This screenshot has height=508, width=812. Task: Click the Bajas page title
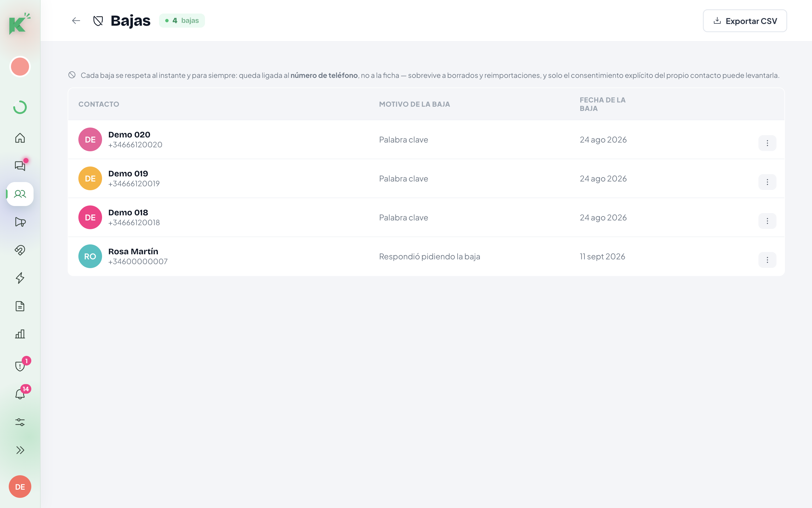pyautogui.click(x=131, y=21)
